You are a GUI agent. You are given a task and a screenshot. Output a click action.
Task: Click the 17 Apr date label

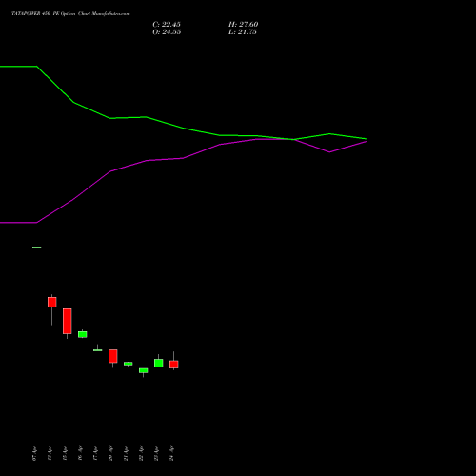tap(95, 453)
